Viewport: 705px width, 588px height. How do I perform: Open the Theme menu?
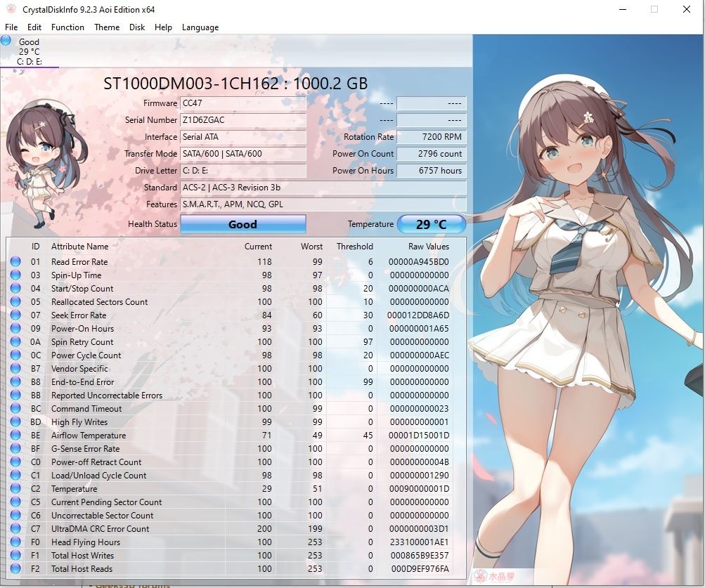click(x=107, y=27)
